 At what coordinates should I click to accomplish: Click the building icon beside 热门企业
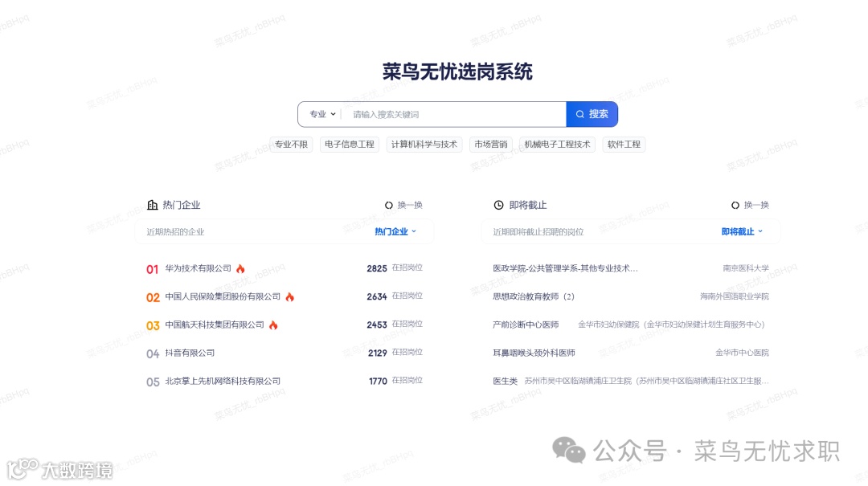152,205
